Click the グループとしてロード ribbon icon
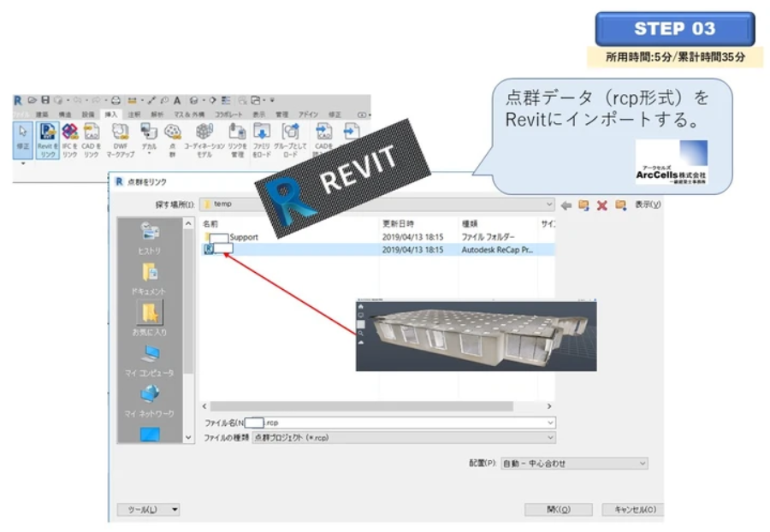 [x=290, y=140]
